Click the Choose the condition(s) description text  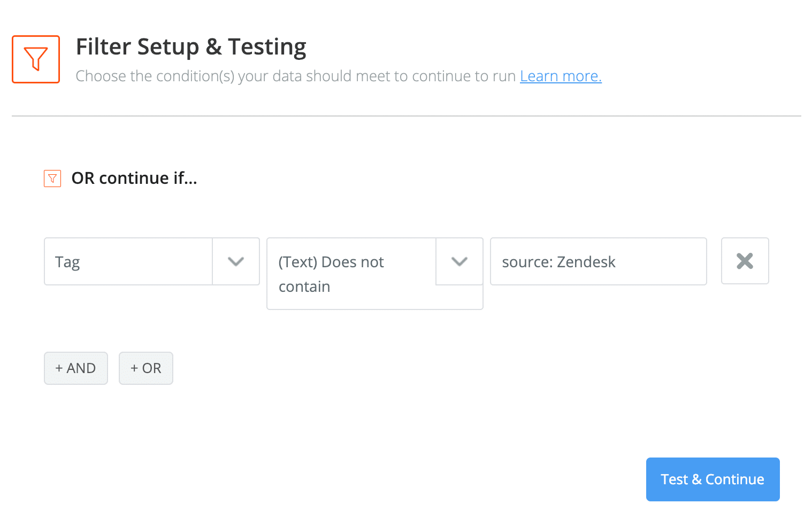pos(295,76)
